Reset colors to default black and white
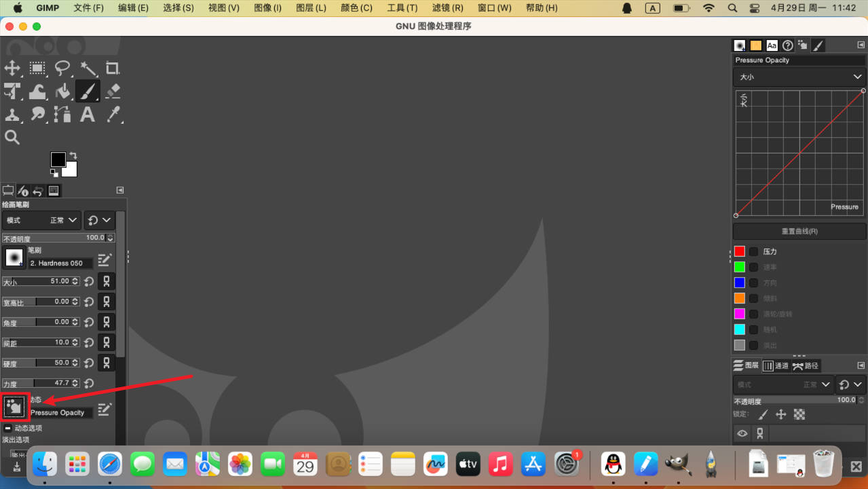Viewport: 868px width, 489px height. click(x=54, y=173)
